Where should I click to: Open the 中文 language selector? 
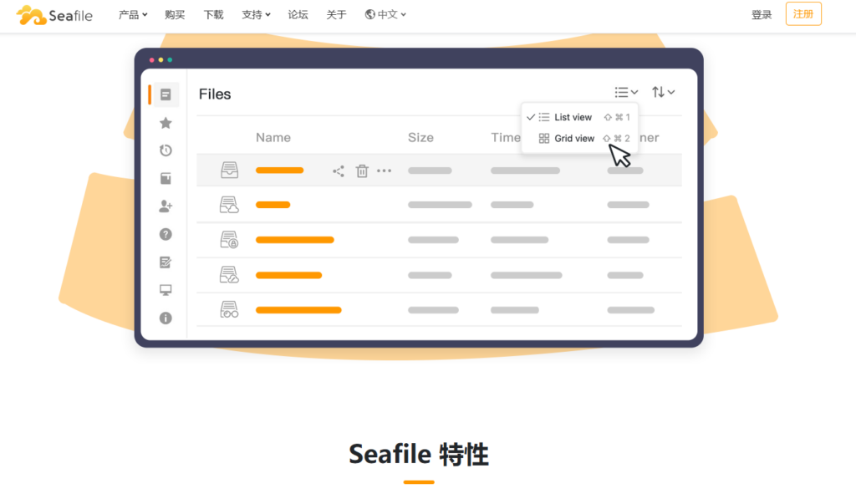(x=385, y=15)
